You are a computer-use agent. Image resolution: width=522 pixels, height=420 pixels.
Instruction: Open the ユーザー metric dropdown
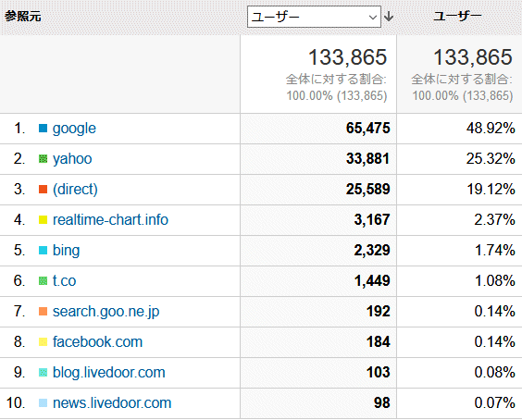(314, 17)
